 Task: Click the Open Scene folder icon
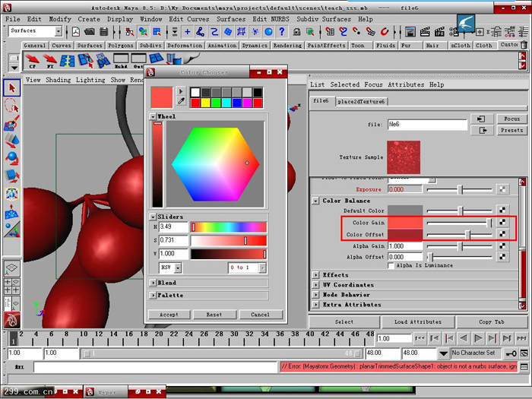[89, 32]
